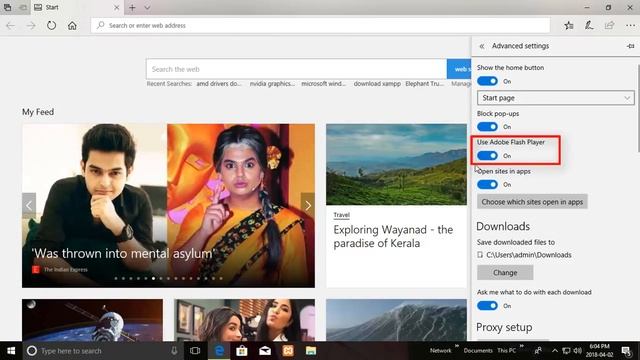Open the Edge more options menu
The width and height of the screenshot is (640, 360).
(630, 25)
